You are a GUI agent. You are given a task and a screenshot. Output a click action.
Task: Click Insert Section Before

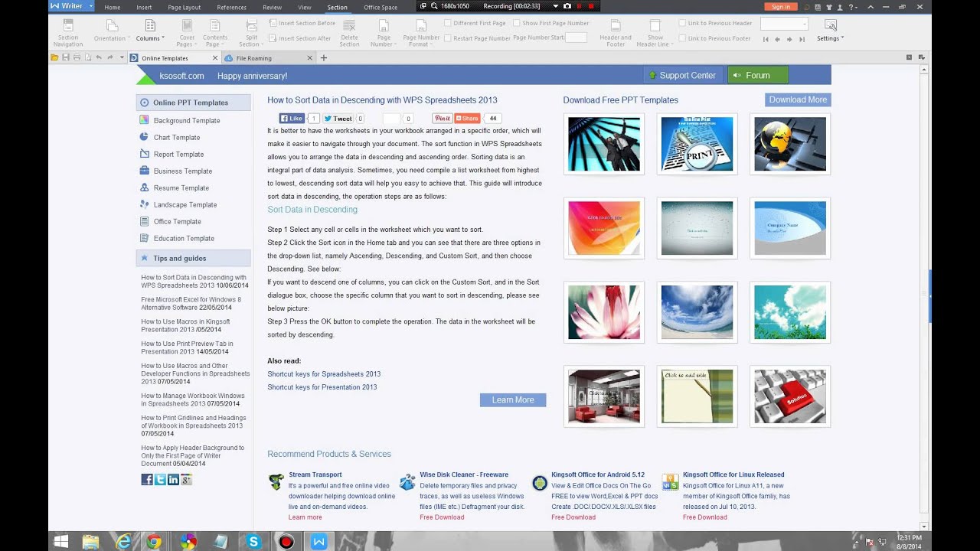(x=302, y=23)
